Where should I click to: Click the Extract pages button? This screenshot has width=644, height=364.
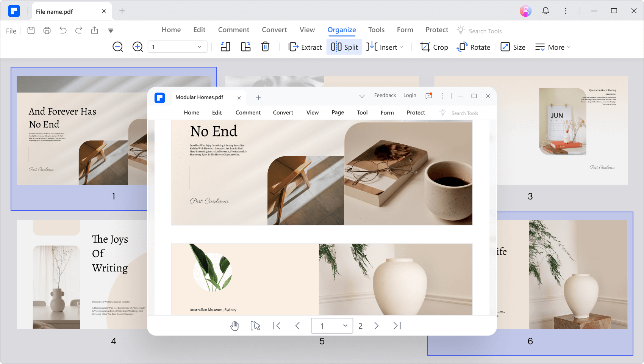click(x=305, y=47)
